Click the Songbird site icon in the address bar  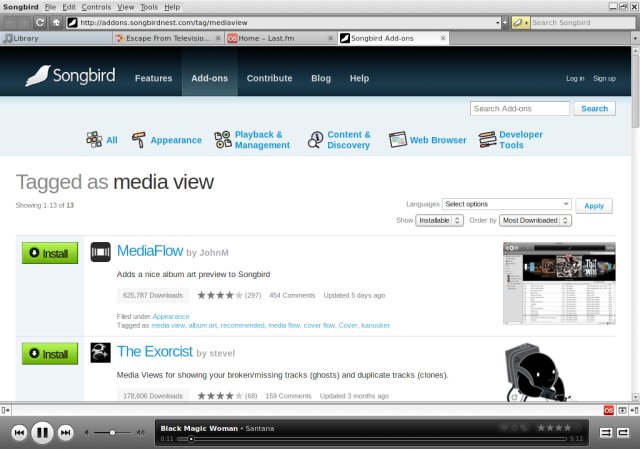(72, 22)
